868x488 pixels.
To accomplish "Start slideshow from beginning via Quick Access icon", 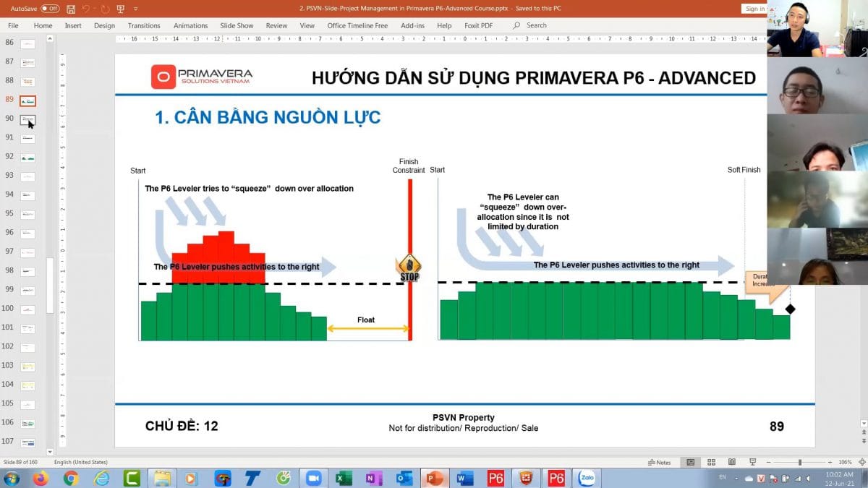I will [120, 9].
